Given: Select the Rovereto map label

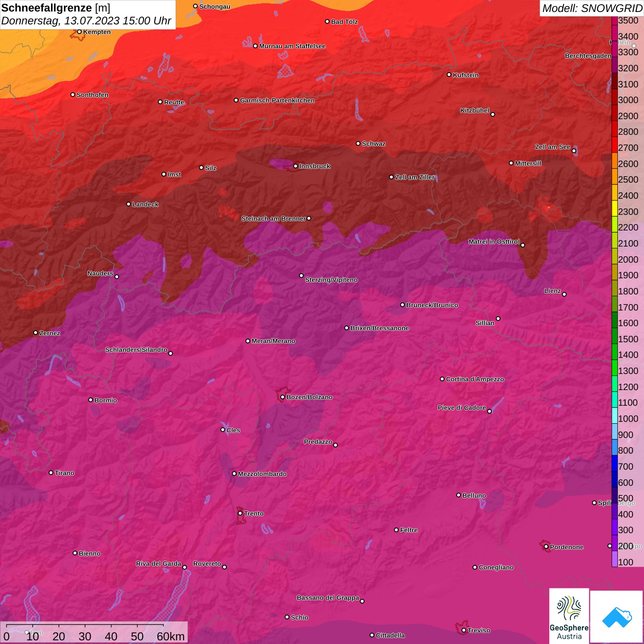Looking at the screenshot, I should [207, 563].
